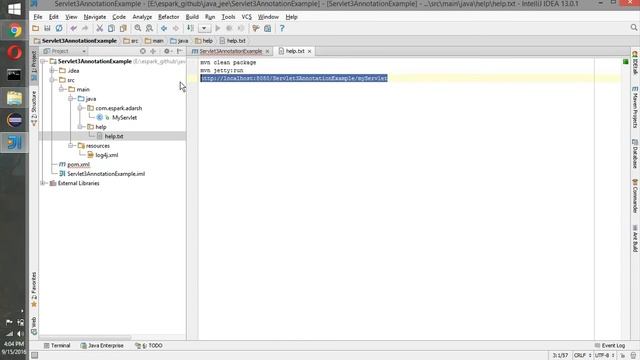This screenshot has height=360, width=640.
Task: Toggle the Favorites side panel
Action: click(x=34, y=289)
